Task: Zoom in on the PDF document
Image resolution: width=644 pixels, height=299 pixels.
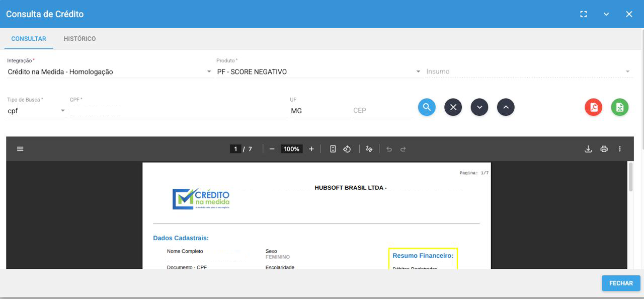Action: 311,149
